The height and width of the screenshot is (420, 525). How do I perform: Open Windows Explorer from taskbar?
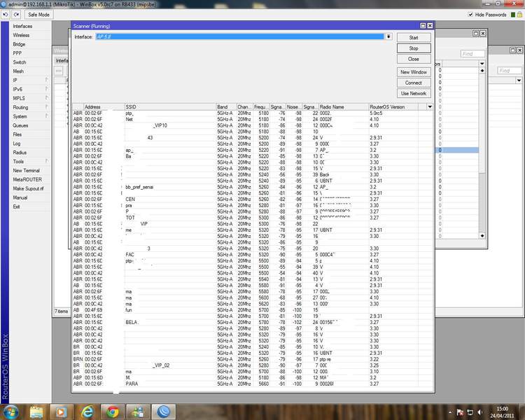point(36,412)
